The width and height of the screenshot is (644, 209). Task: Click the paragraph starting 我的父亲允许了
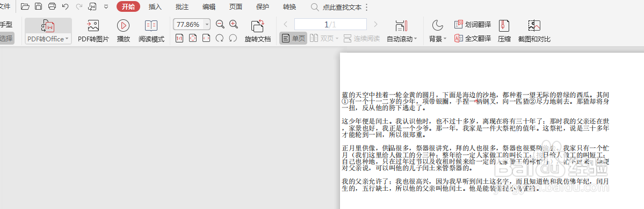[x=475, y=184]
